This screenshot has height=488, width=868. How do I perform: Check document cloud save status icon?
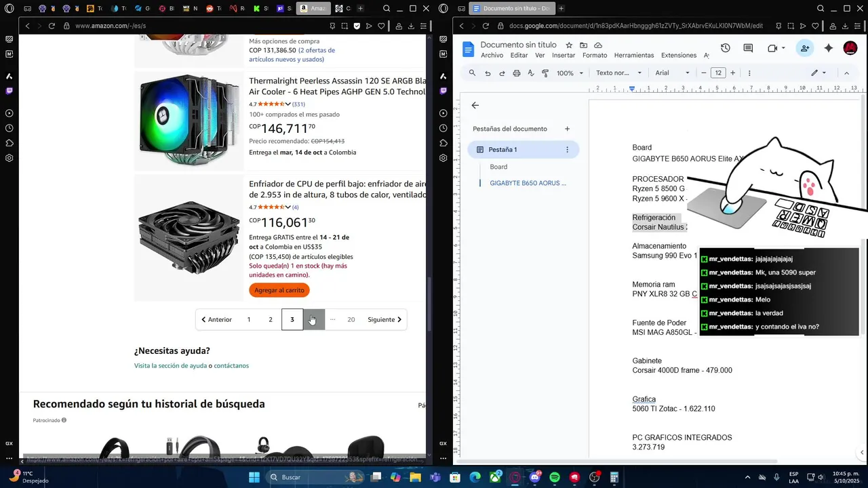pyautogui.click(x=597, y=45)
